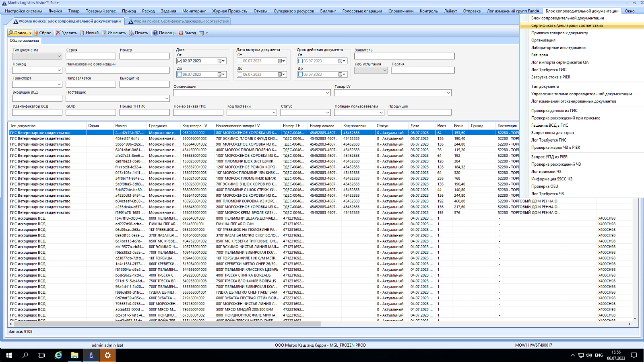Click the Выход exit toolbar icon
Screen dimensions: 644x362
coord(187,33)
